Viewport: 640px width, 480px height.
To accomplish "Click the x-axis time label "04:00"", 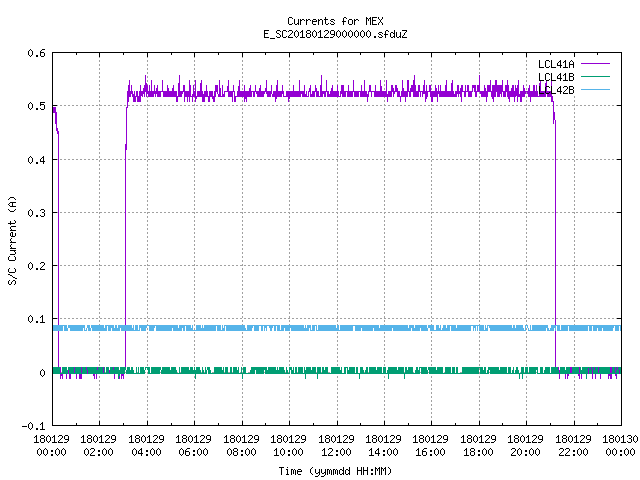I will 146,452.
